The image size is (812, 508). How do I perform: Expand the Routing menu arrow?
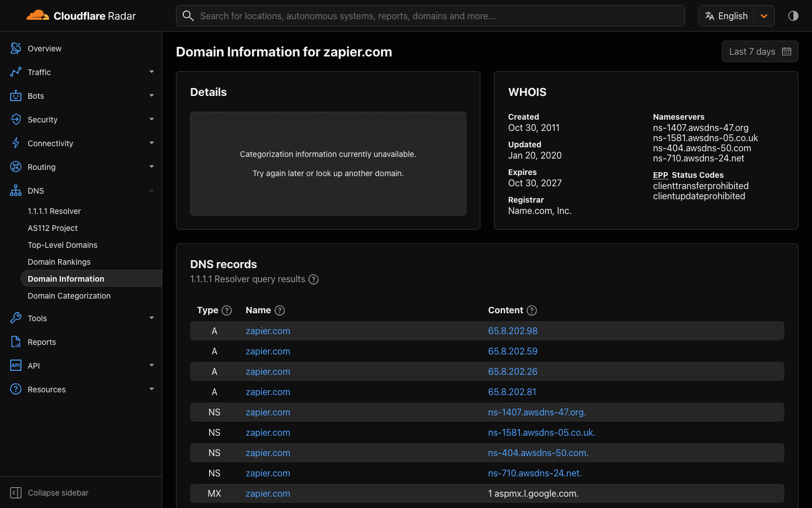click(x=152, y=167)
